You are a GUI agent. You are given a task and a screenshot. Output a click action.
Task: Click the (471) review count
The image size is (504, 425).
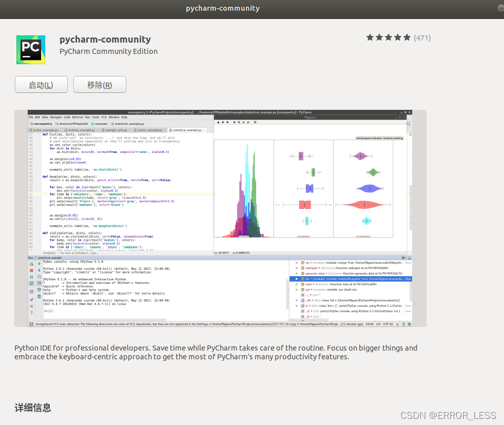422,38
